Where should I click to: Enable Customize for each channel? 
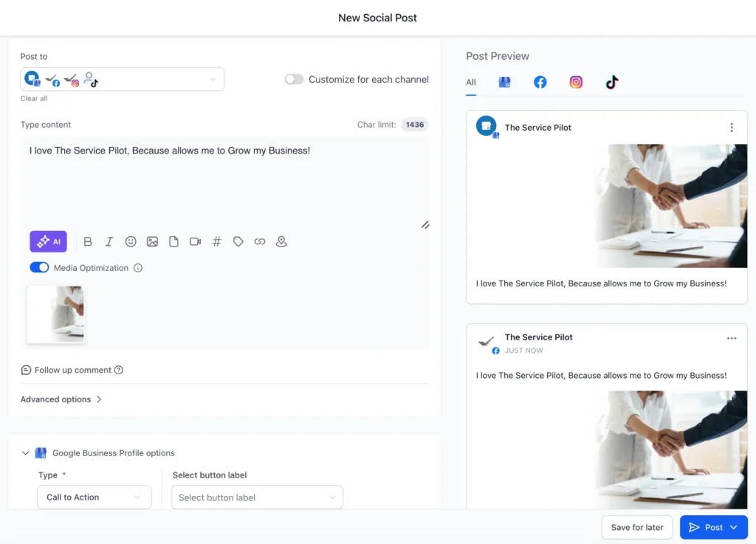coord(294,80)
